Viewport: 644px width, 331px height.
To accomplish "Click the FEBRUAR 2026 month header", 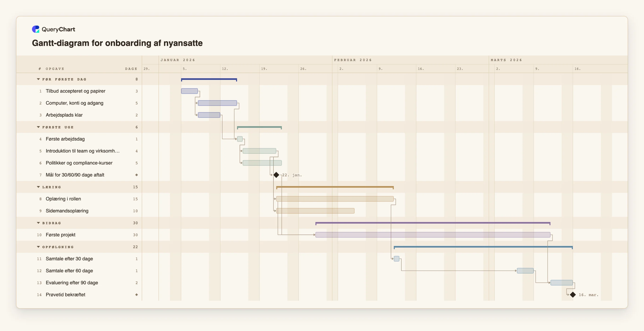I will [353, 60].
